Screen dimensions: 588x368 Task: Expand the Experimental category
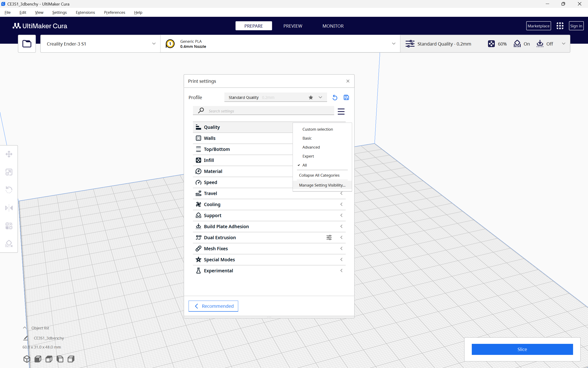[269, 271]
